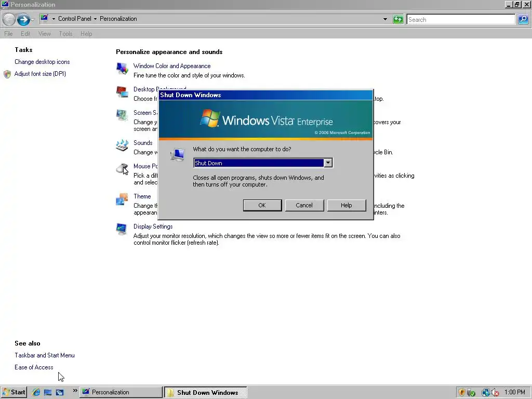Click the Back navigation arrow
Image resolution: width=532 pixels, height=399 pixels.
9,19
